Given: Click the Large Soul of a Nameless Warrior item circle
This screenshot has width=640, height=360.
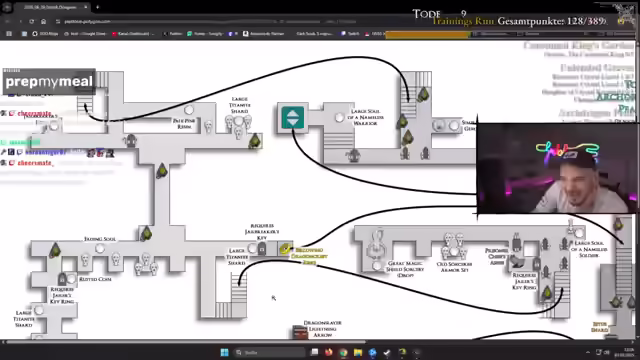Looking at the screenshot, I should click(339, 118).
